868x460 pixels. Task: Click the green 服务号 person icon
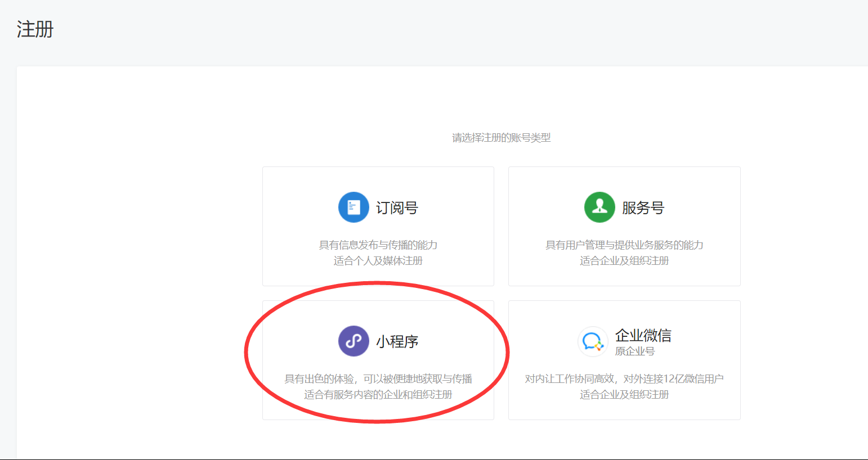pyautogui.click(x=599, y=208)
